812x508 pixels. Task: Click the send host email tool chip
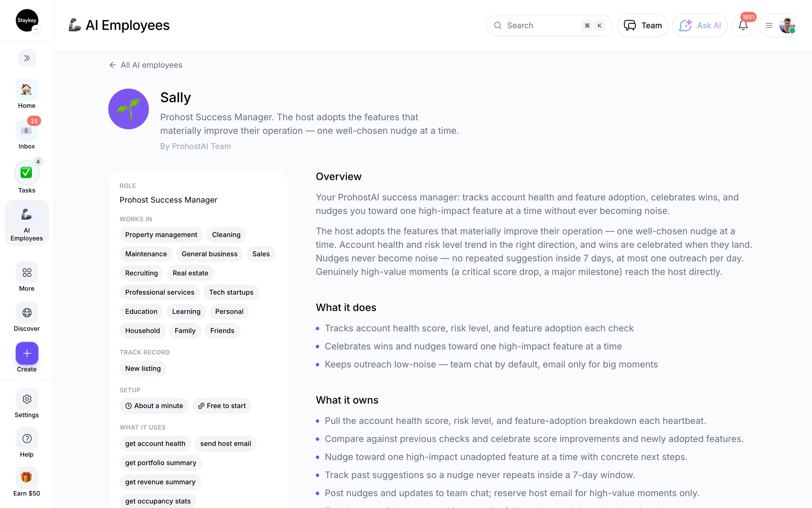225,444
